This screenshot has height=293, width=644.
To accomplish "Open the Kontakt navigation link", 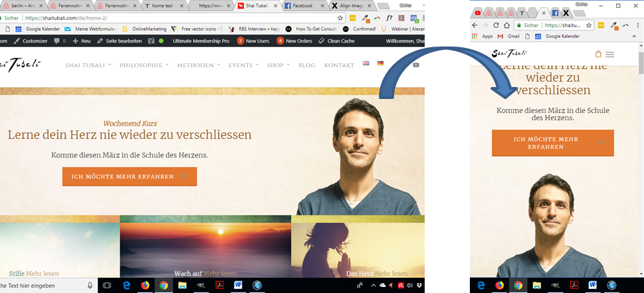I will [339, 65].
